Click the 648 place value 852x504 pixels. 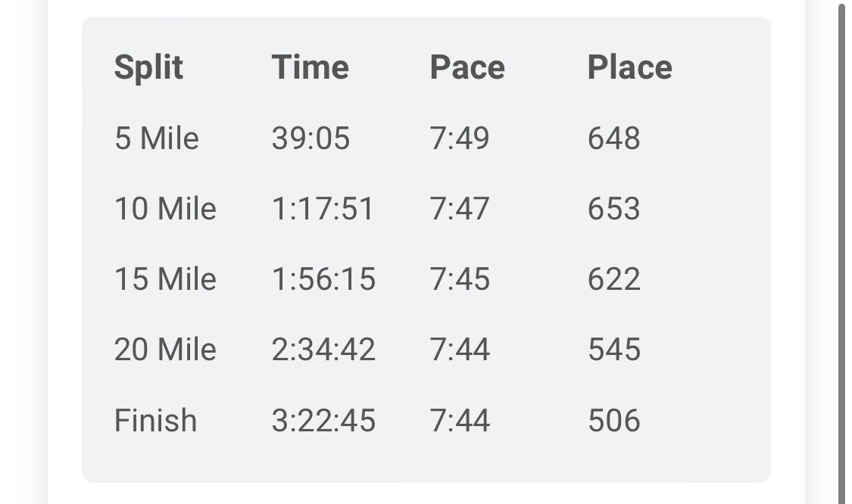(x=614, y=138)
